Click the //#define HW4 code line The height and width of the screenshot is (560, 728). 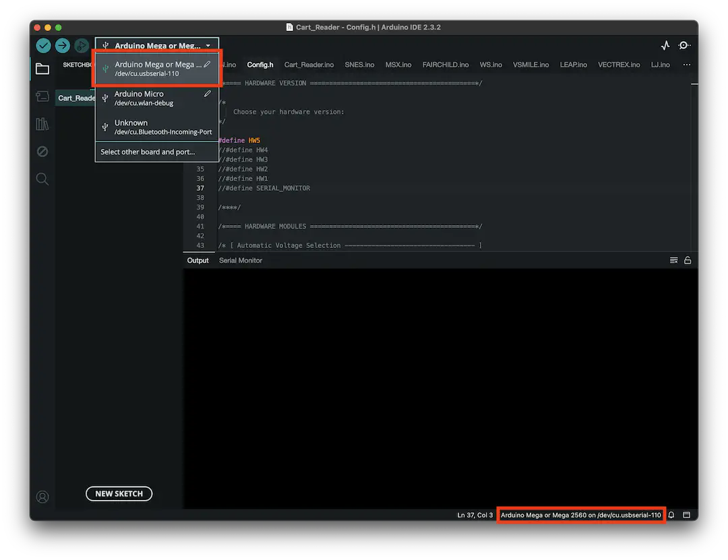pos(243,150)
